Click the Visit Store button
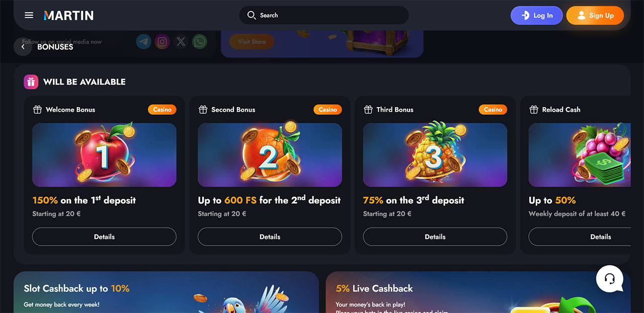The width and height of the screenshot is (644, 313). 252,42
